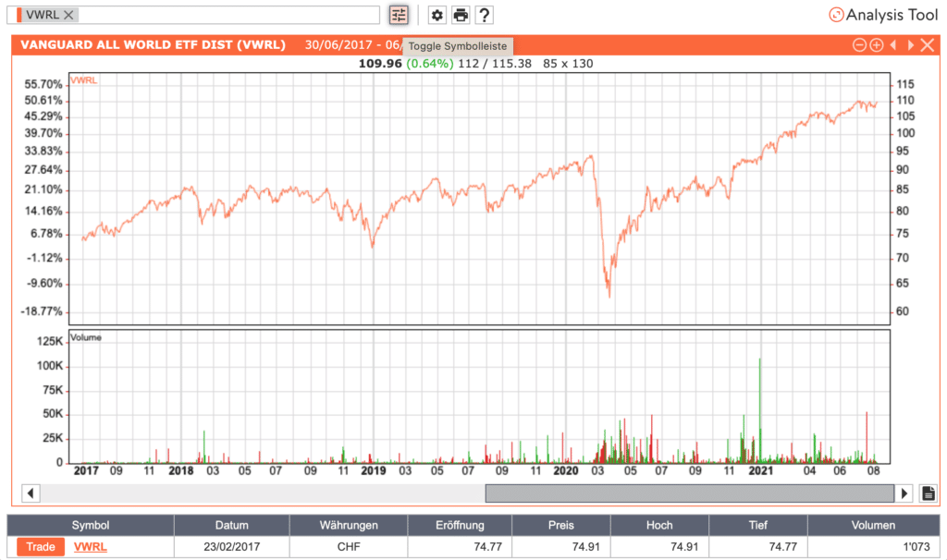Print the chart using the printer icon
The image size is (947, 560).
460,15
